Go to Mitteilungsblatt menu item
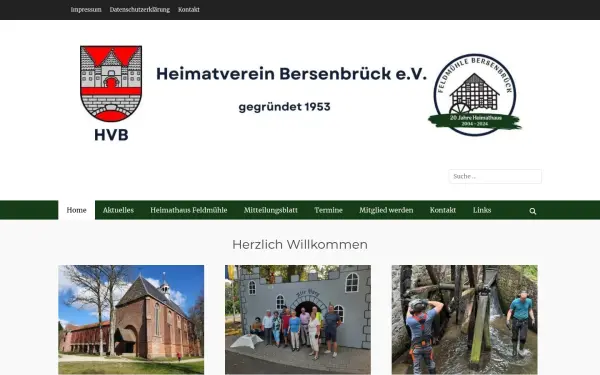Image resolution: width=600 pixels, height=375 pixels. [x=271, y=210]
